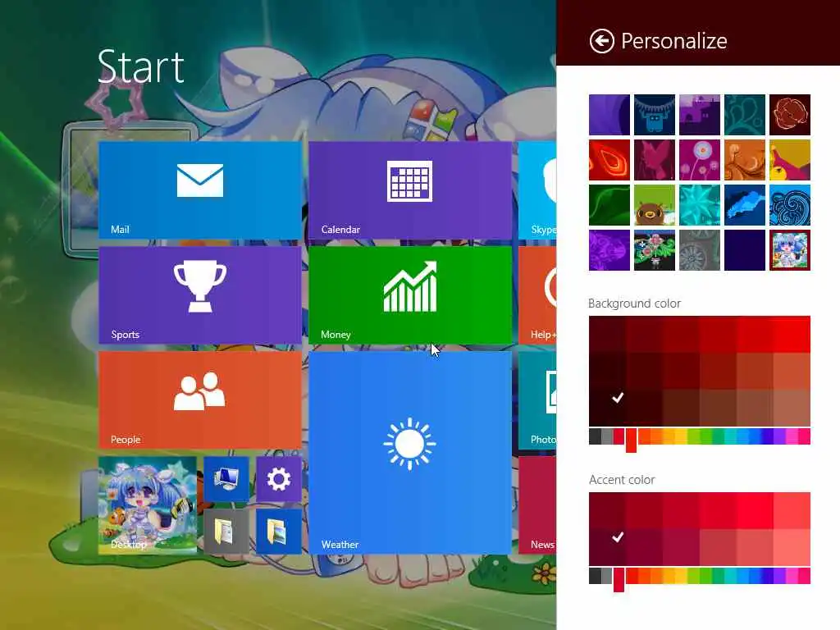
Task: Launch the Weather tile
Action: (x=410, y=453)
